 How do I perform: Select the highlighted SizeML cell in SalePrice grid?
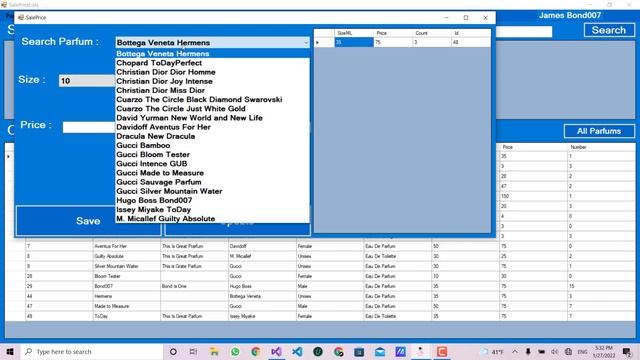(354, 42)
